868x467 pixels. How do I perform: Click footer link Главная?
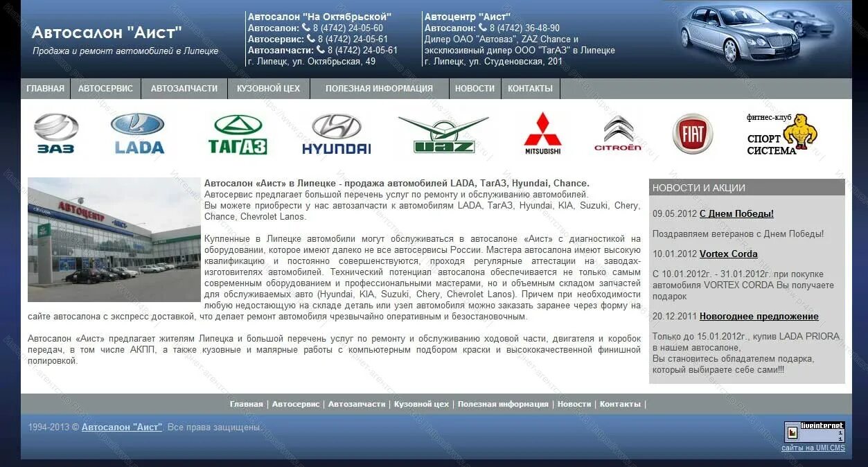pyautogui.click(x=247, y=404)
